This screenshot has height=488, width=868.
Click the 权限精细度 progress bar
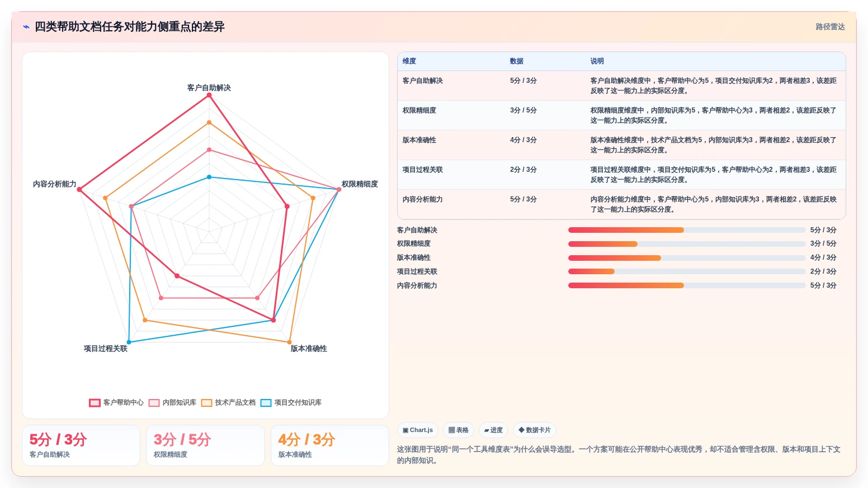point(687,244)
